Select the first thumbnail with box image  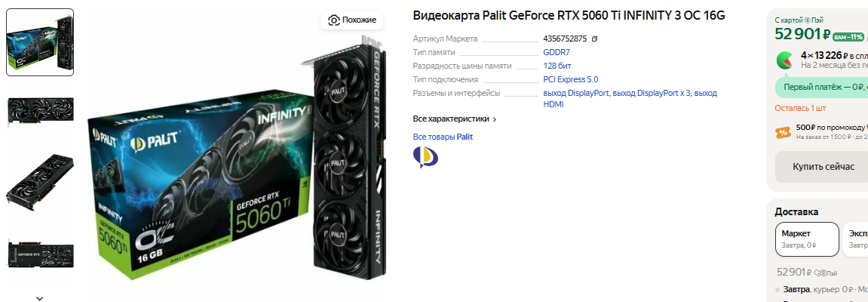[x=40, y=42]
